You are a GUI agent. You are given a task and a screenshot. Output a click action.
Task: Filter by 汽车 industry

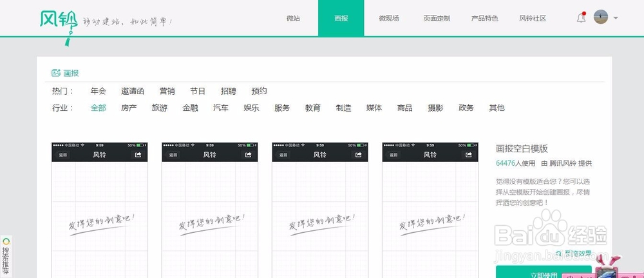[x=221, y=108]
